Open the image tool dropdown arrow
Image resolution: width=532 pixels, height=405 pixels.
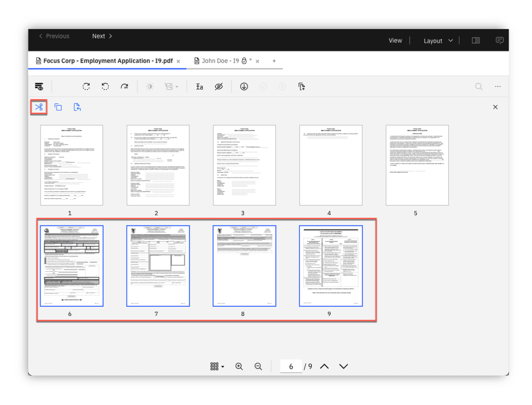177,87
